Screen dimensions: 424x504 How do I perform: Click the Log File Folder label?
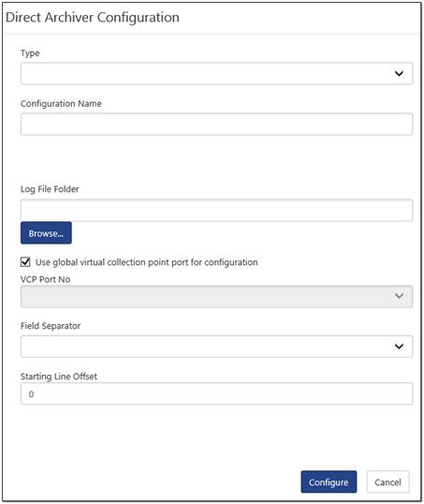(x=50, y=189)
